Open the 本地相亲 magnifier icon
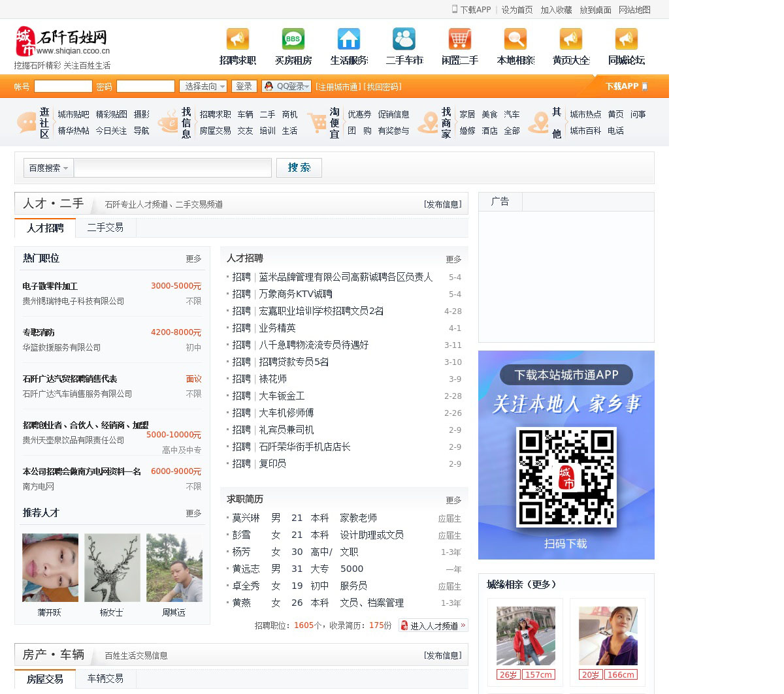Screen dimensions: 784x694 (515, 39)
